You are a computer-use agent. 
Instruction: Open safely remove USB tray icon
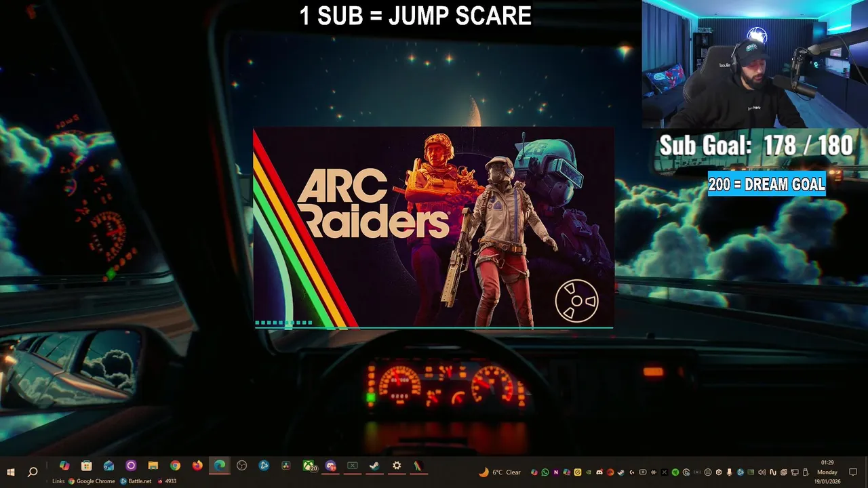pos(806,472)
